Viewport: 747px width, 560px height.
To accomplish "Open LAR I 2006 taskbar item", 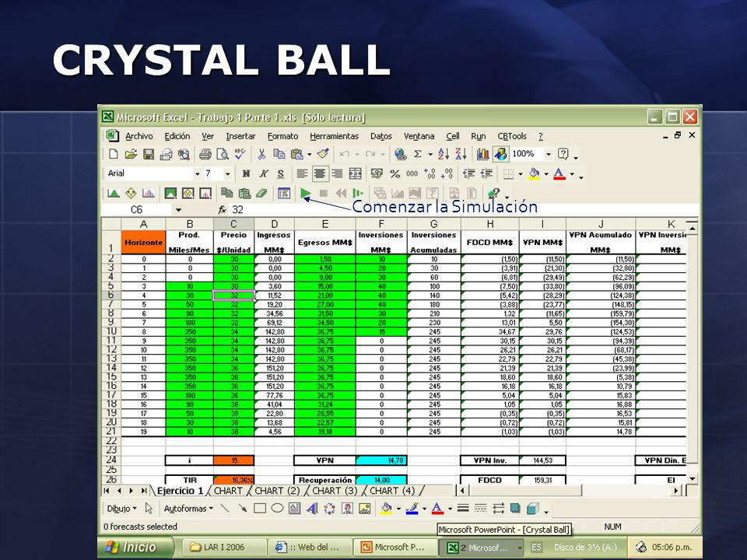I will pyautogui.click(x=224, y=547).
